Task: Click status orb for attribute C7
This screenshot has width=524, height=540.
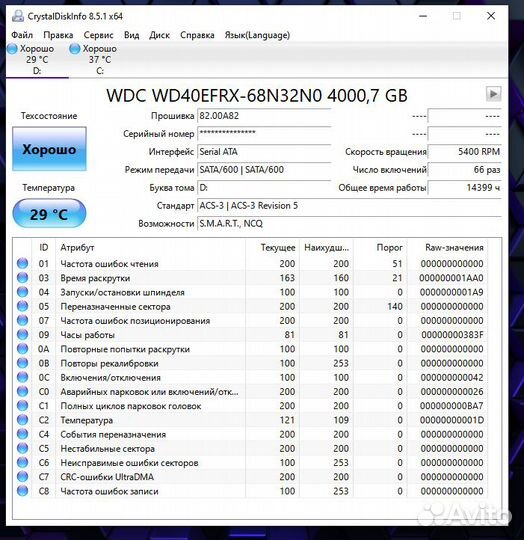Action: (22, 477)
